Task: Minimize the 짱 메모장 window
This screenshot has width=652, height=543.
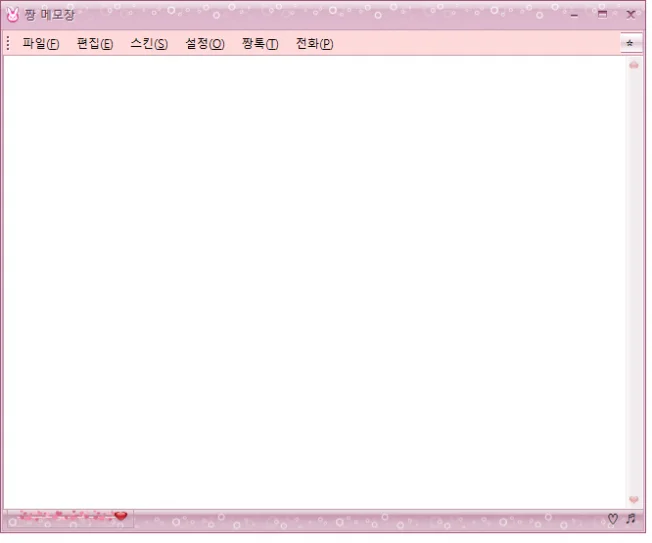Action: [x=574, y=14]
